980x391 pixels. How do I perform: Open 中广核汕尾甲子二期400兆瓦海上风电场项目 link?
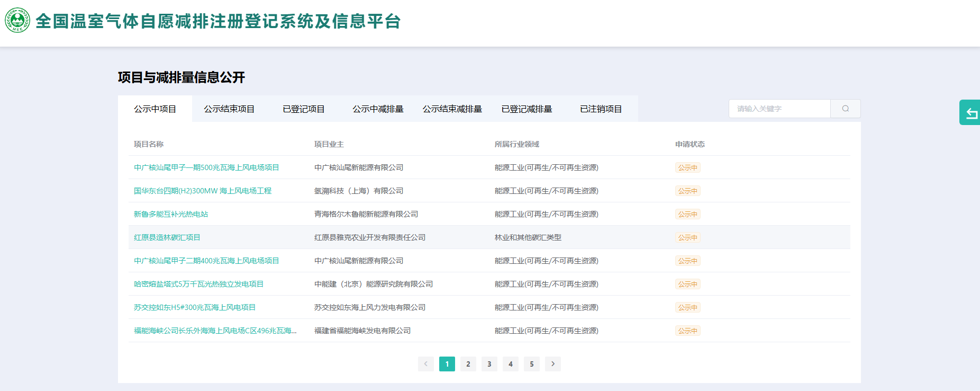[206, 261]
